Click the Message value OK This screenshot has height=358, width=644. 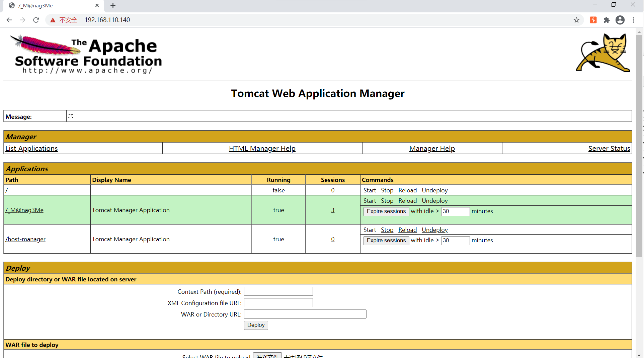[x=70, y=116]
